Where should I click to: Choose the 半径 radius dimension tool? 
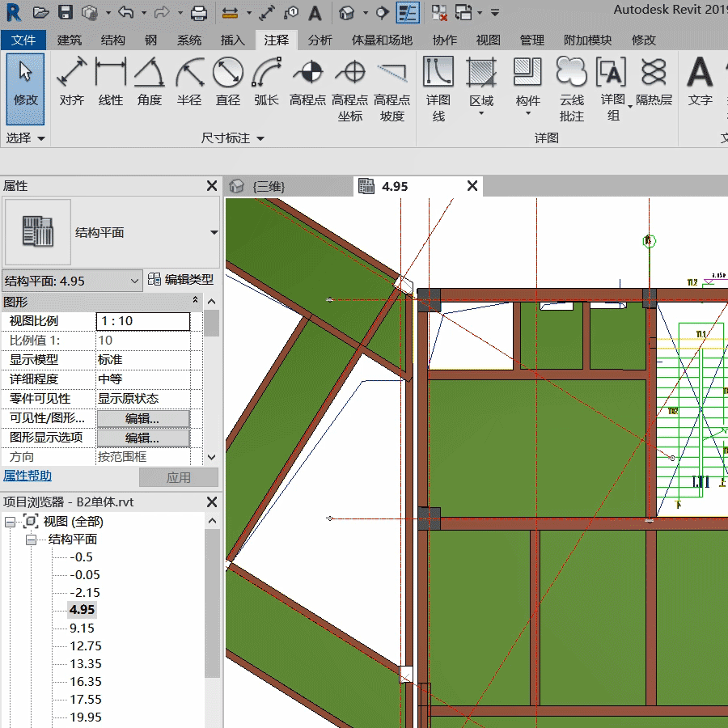(x=189, y=83)
